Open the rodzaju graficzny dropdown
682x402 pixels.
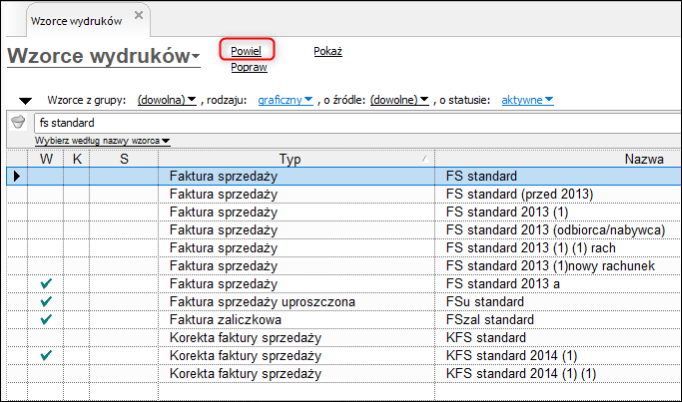tap(285, 100)
